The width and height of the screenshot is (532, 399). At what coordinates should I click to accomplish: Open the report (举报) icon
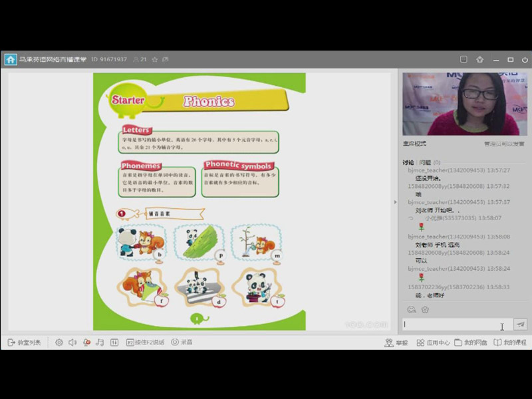click(x=396, y=342)
